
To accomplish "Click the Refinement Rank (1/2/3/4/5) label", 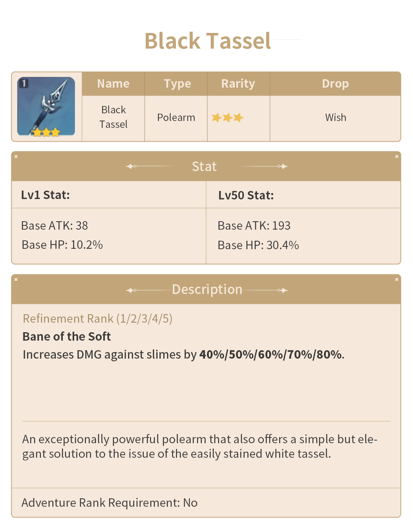I will click(98, 319).
